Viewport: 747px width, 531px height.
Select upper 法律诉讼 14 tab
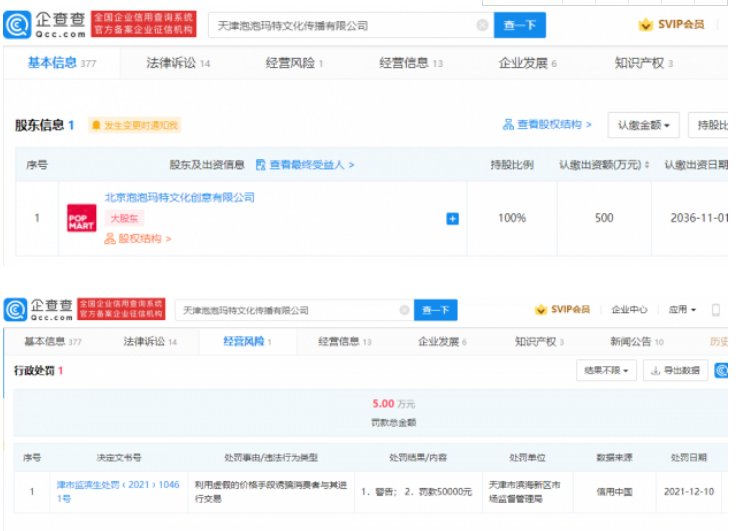(178, 63)
